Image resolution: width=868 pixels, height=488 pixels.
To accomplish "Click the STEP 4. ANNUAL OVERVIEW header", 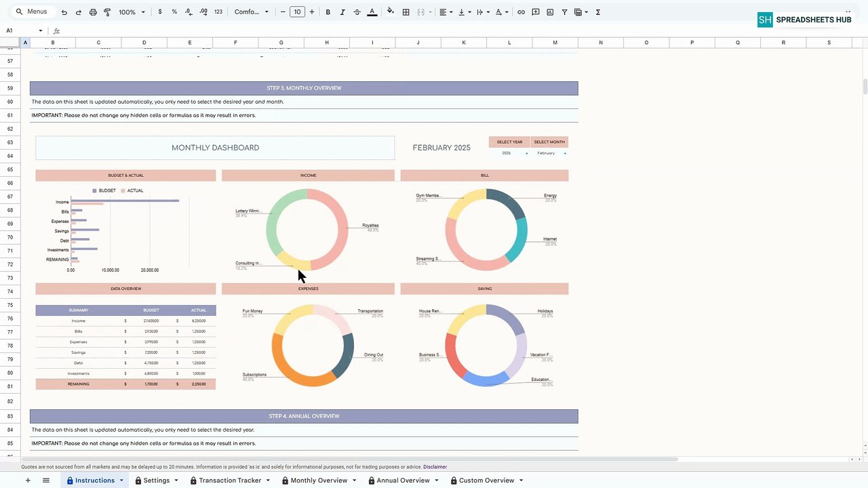I will click(304, 416).
